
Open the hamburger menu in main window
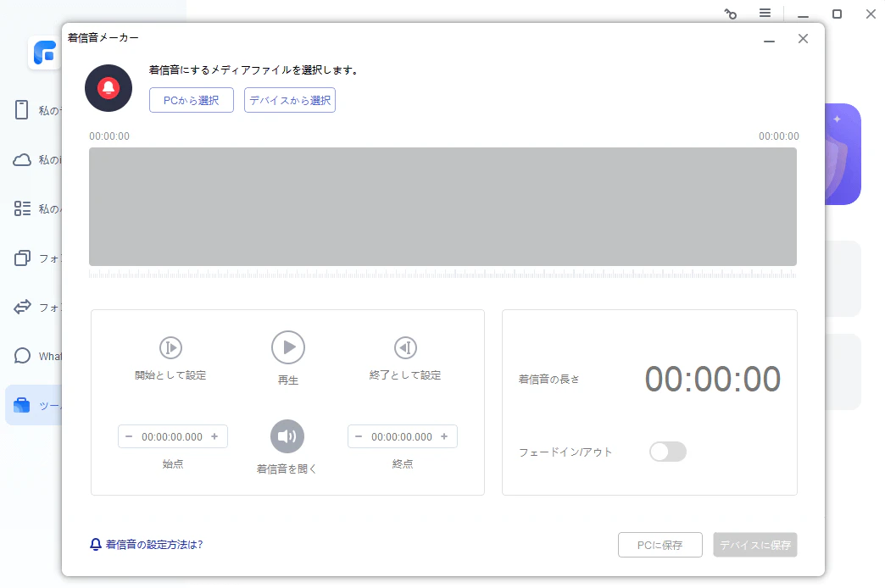[x=765, y=13]
